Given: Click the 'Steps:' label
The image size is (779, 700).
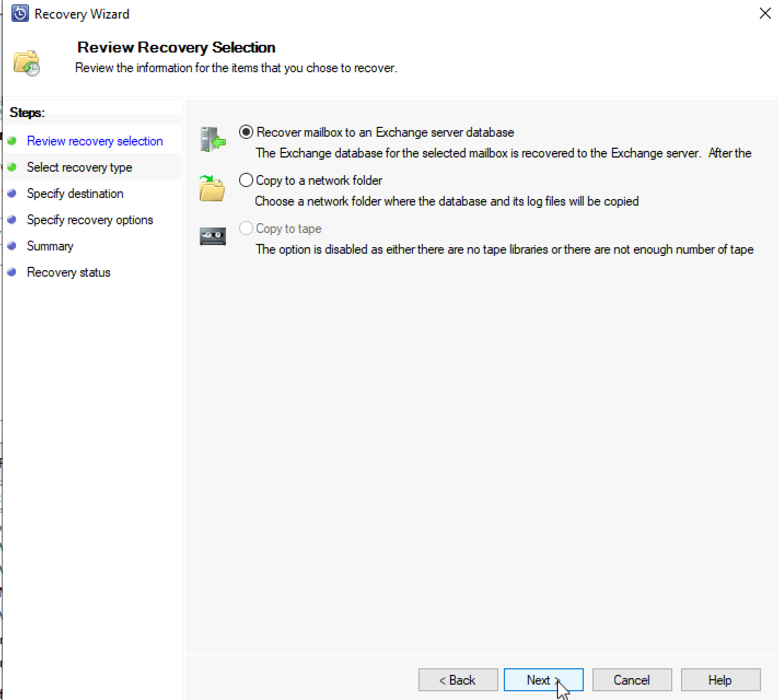Looking at the screenshot, I should click(27, 113).
